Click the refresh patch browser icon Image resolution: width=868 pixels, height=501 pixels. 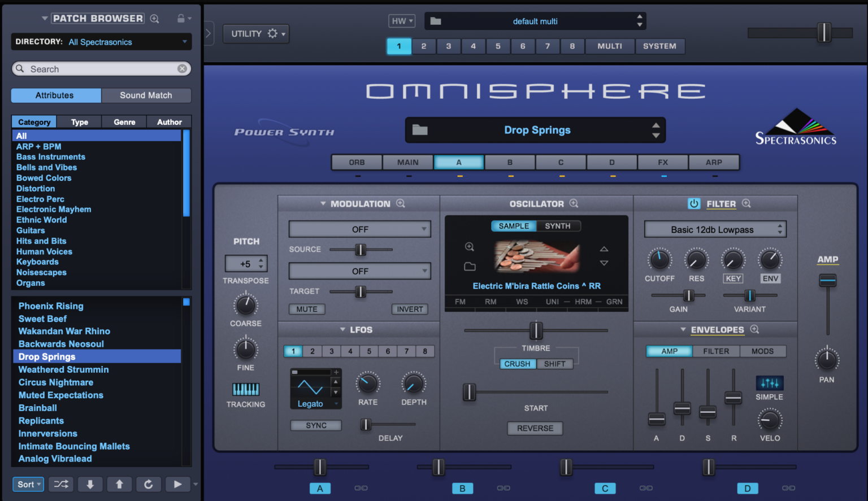(x=148, y=484)
